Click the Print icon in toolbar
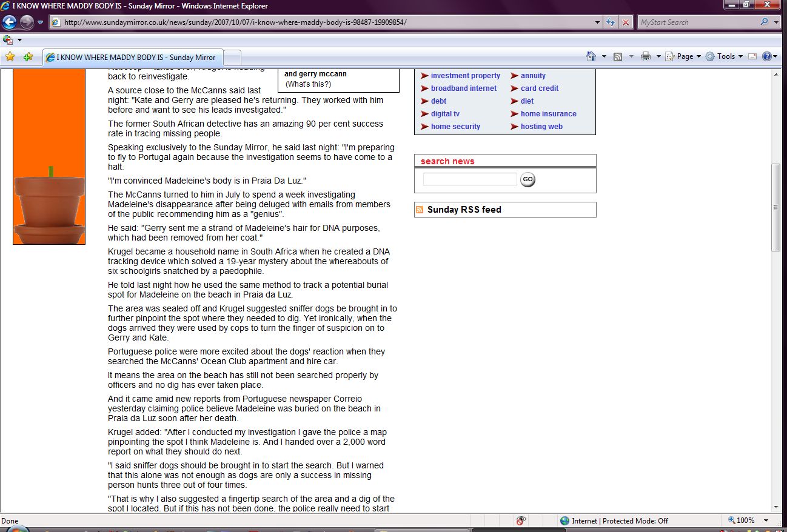 [646, 56]
